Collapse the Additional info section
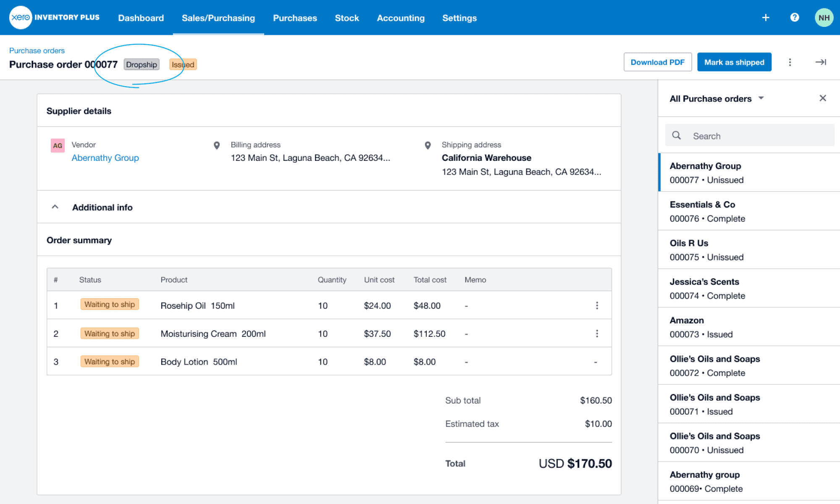 54,207
